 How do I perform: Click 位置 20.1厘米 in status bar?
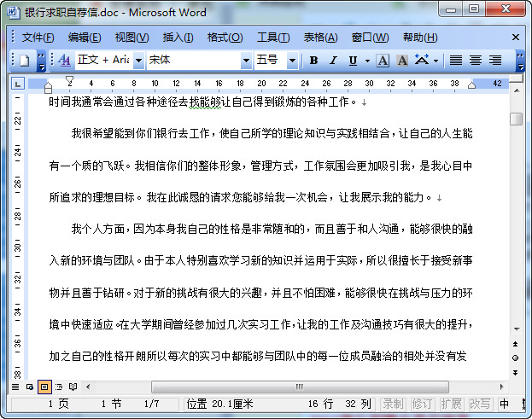219,404
